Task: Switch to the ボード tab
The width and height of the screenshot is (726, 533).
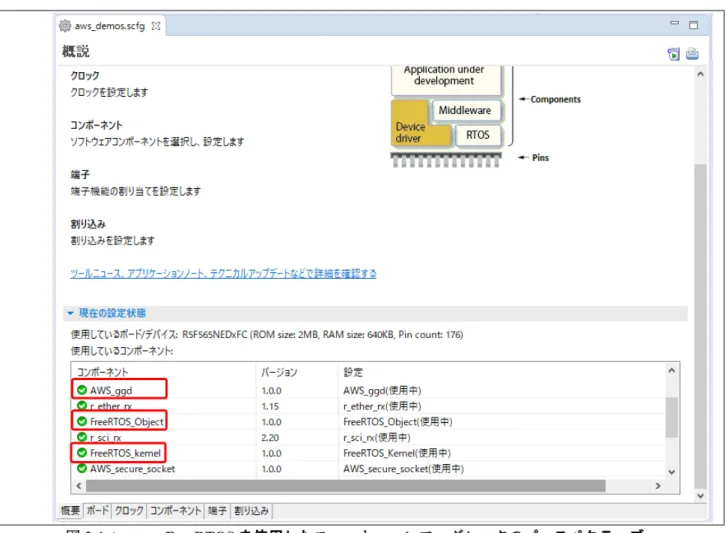Action: 98,511
